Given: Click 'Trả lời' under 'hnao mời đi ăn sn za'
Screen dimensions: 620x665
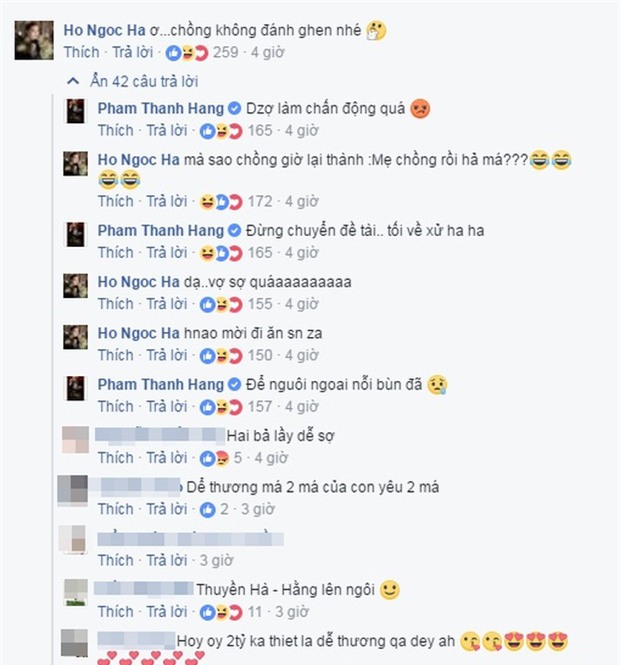Looking at the screenshot, I should [x=167, y=355].
